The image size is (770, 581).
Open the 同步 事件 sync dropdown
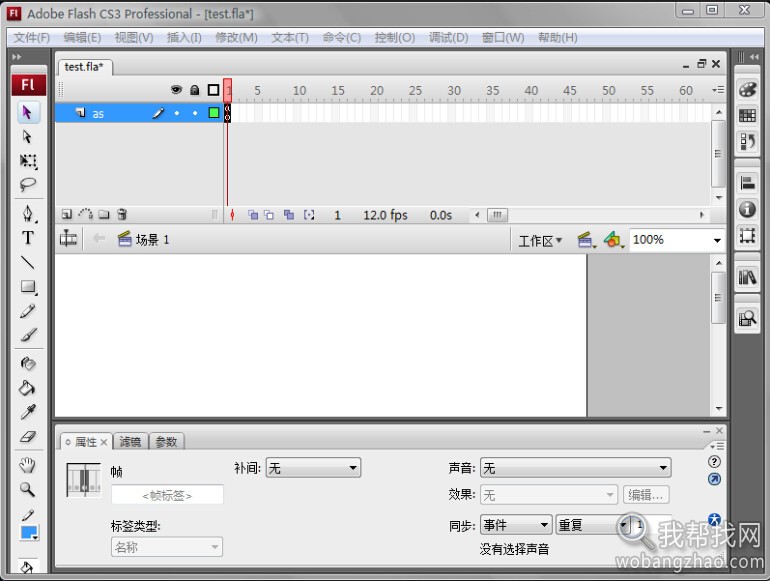(x=516, y=525)
